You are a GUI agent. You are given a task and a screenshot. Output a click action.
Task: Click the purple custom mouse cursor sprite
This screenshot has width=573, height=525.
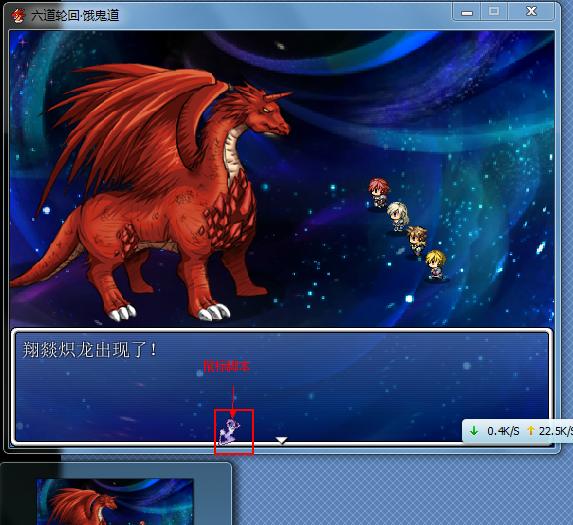coord(229,431)
